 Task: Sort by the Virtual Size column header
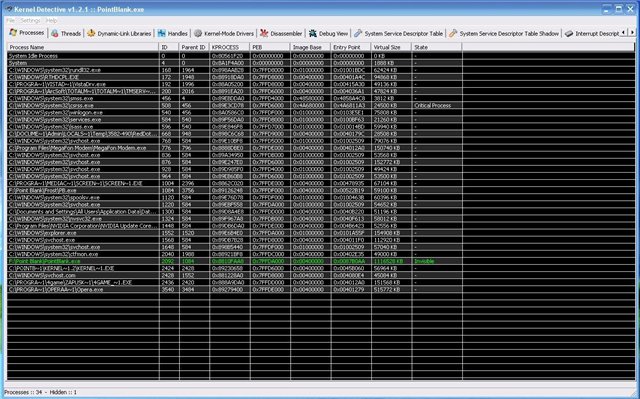(391, 47)
